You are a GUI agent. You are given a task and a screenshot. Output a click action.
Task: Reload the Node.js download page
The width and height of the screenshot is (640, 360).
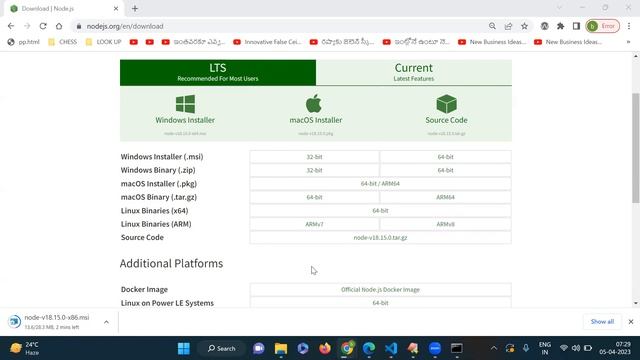(x=43, y=26)
